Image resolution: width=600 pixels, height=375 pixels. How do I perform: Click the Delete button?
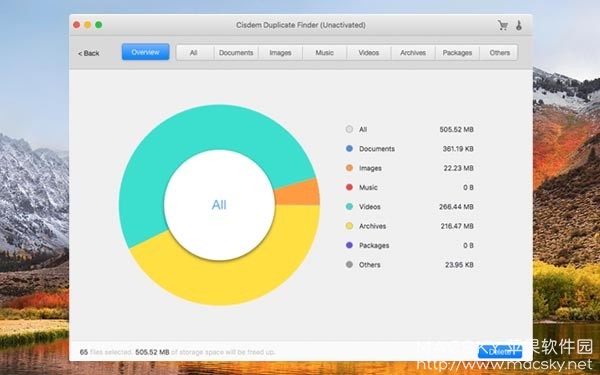[500, 352]
